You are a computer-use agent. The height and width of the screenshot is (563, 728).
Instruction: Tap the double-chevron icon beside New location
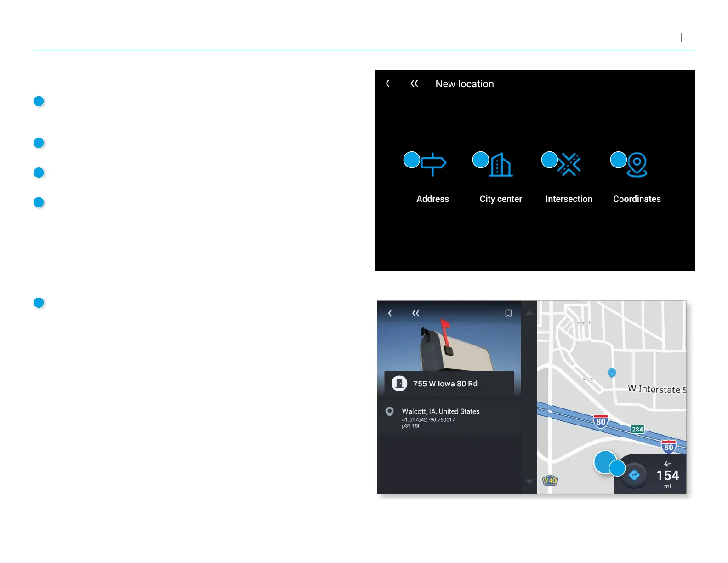click(x=415, y=83)
